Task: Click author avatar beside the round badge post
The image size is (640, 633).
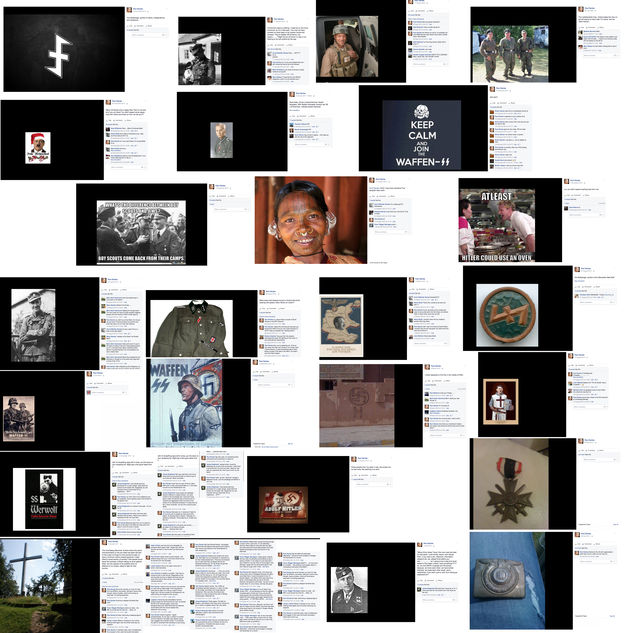Action: tap(577, 269)
